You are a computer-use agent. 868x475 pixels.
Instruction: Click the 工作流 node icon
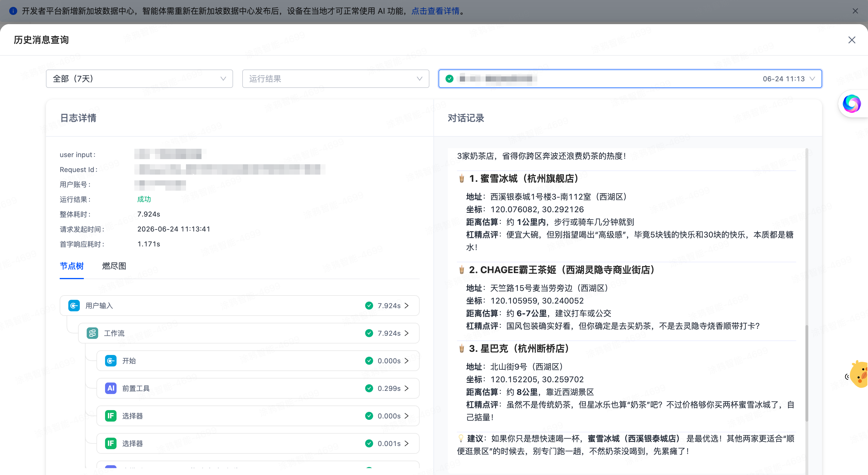tap(92, 333)
